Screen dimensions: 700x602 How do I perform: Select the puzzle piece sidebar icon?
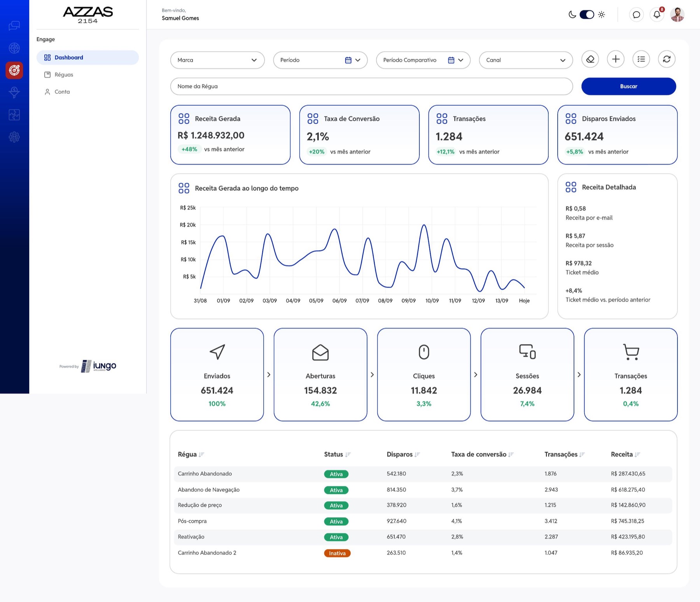(14, 115)
